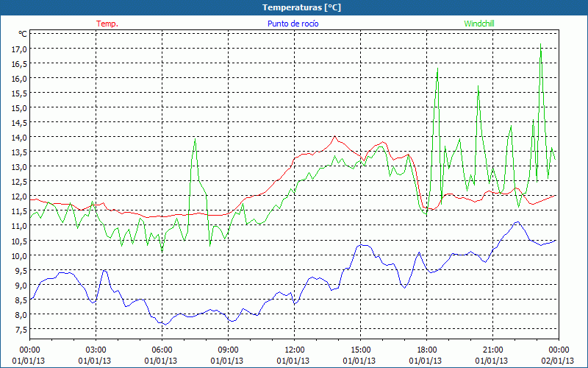Click the '18:00' time label

[x=427, y=350]
